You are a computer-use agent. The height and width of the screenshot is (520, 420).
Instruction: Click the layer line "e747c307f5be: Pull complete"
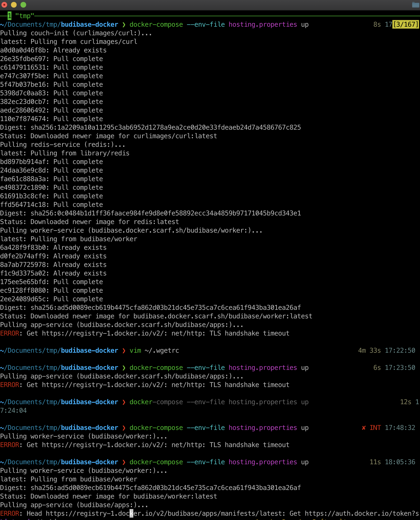click(51, 76)
